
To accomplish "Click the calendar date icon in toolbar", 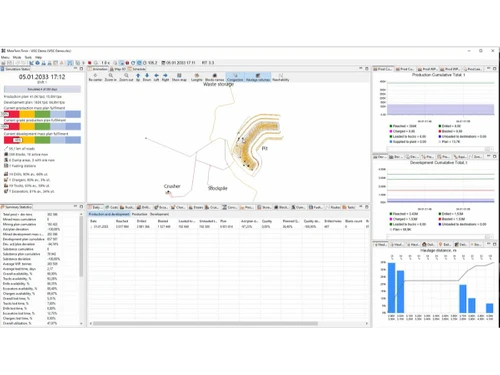I will coord(163,63).
